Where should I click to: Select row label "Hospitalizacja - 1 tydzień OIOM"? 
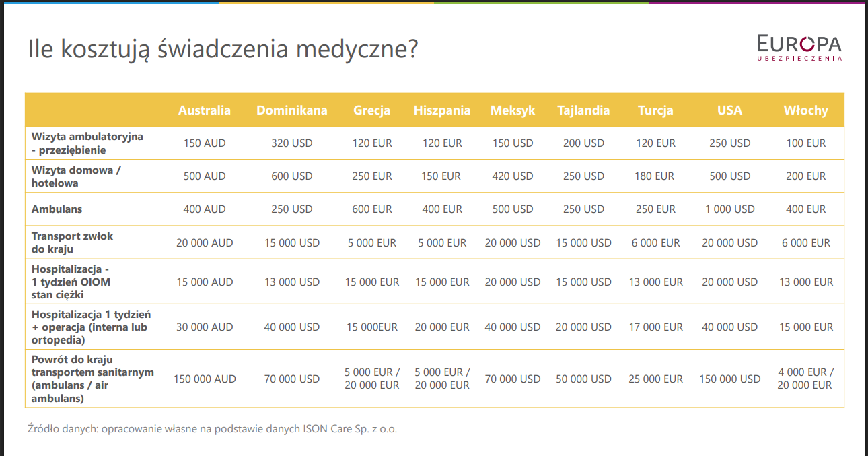click(71, 282)
